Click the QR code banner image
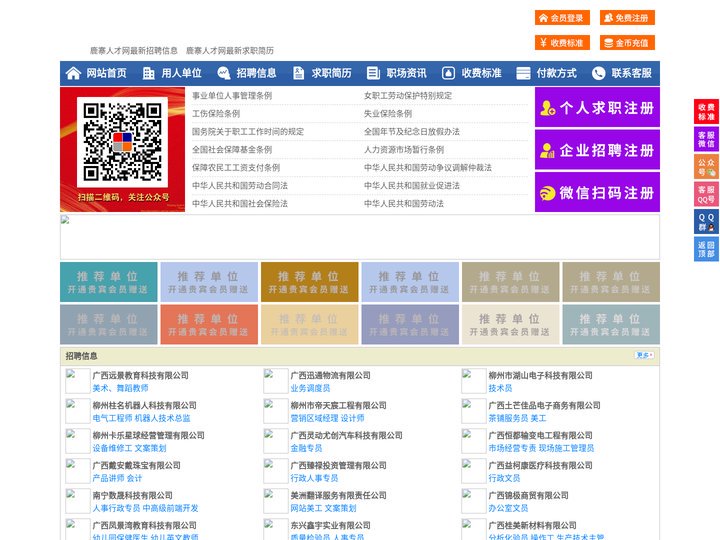720x540 pixels. [123, 150]
